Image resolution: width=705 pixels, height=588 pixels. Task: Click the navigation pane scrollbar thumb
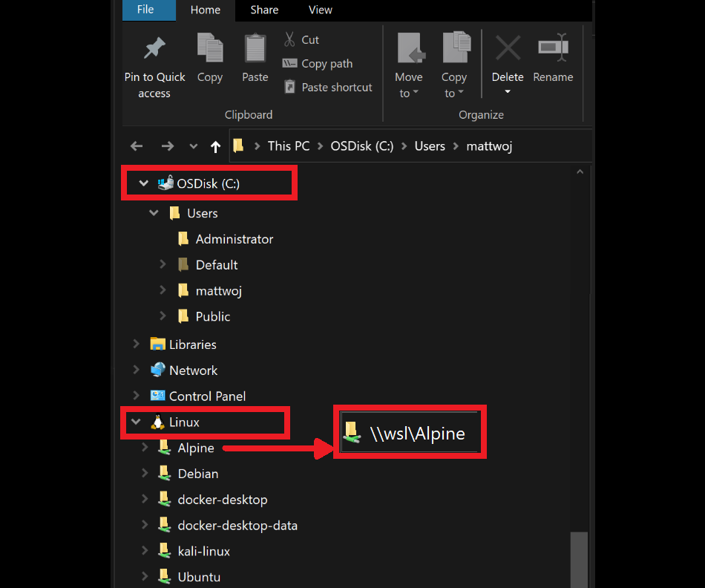[x=579, y=559]
